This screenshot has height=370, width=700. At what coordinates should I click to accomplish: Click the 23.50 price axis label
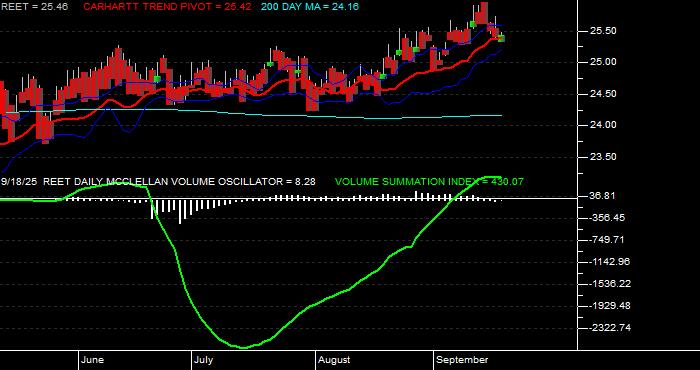coord(604,157)
